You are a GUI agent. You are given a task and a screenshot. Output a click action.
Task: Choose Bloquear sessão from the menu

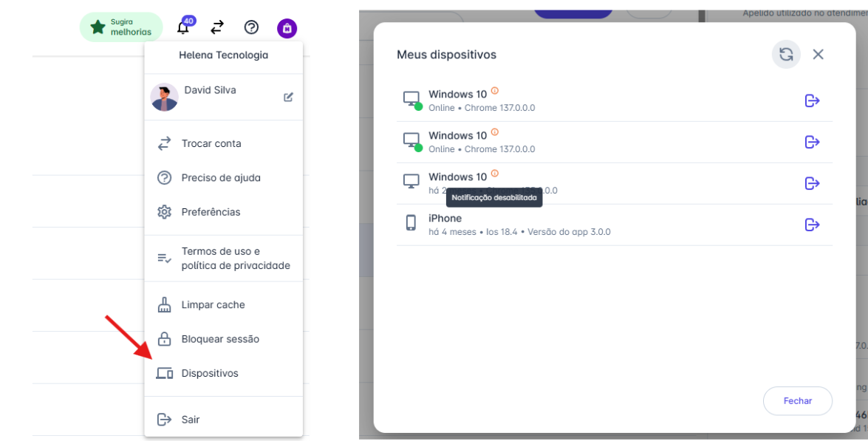pos(220,339)
